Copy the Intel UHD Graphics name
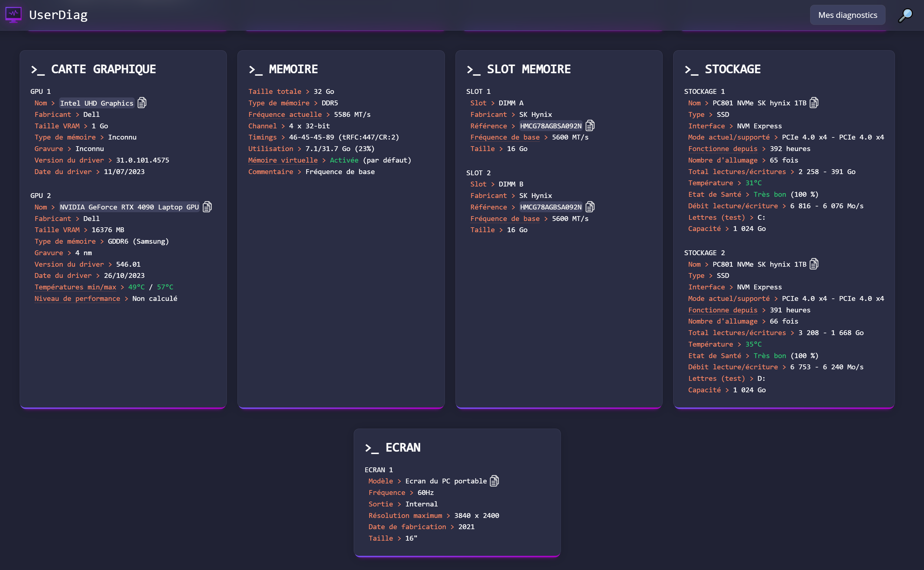The image size is (924, 570). click(142, 103)
